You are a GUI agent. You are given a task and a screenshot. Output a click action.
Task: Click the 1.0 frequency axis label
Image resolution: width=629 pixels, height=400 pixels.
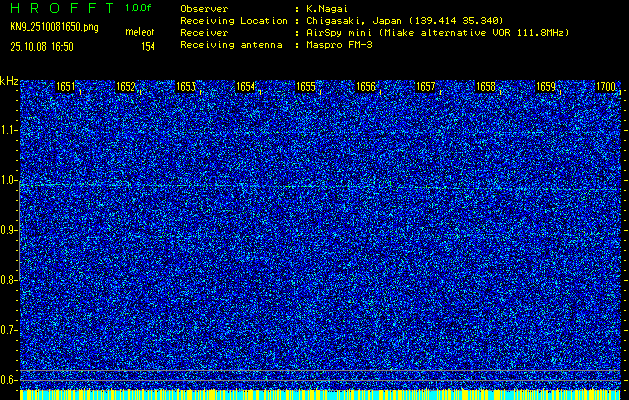coord(9,180)
